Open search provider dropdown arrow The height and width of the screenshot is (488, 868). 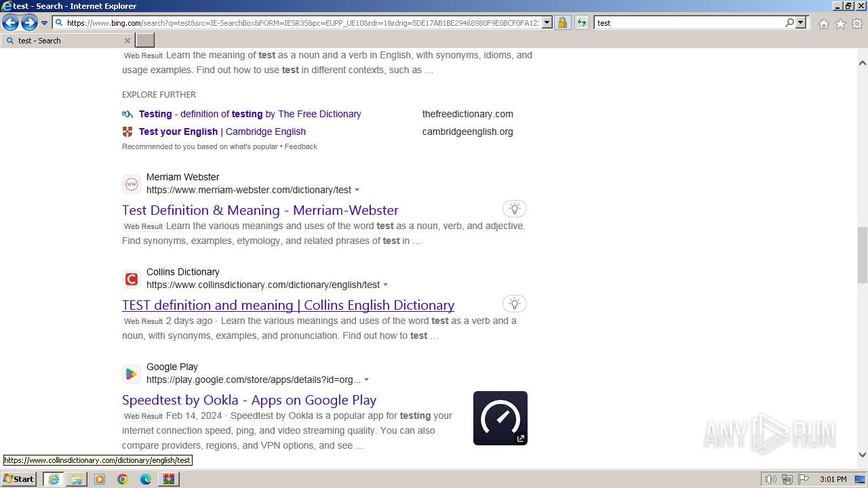pyautogui.click(x=801, y=22)
